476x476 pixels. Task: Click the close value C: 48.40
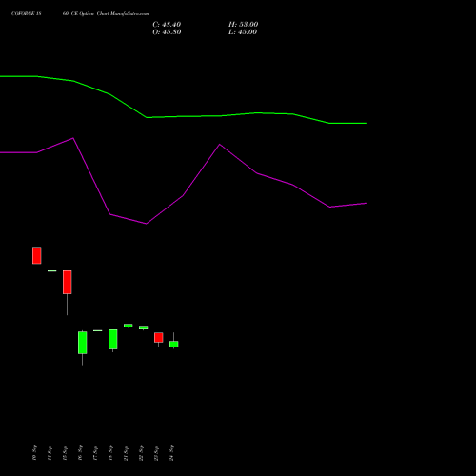pyautogui.click(x=167, y=25)
